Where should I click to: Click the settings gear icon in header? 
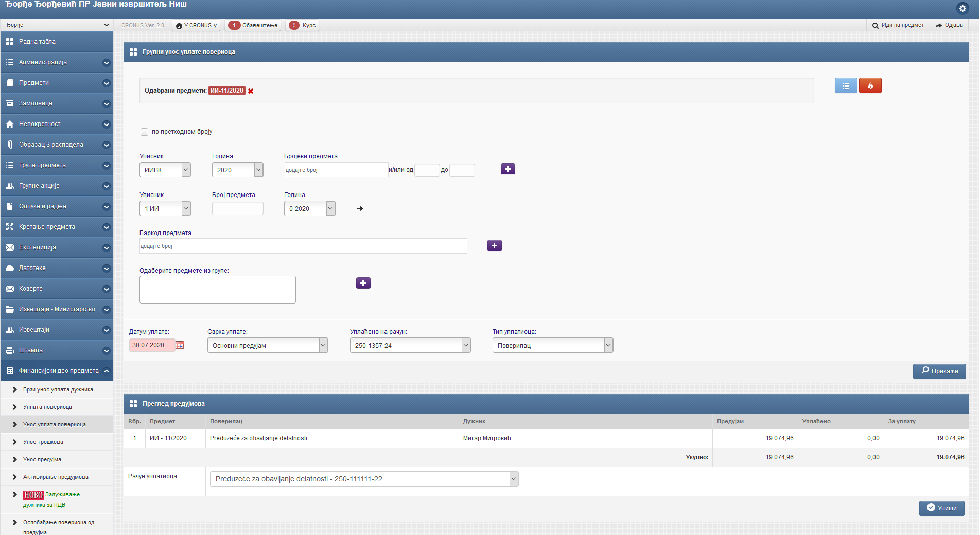pos(962,8)
